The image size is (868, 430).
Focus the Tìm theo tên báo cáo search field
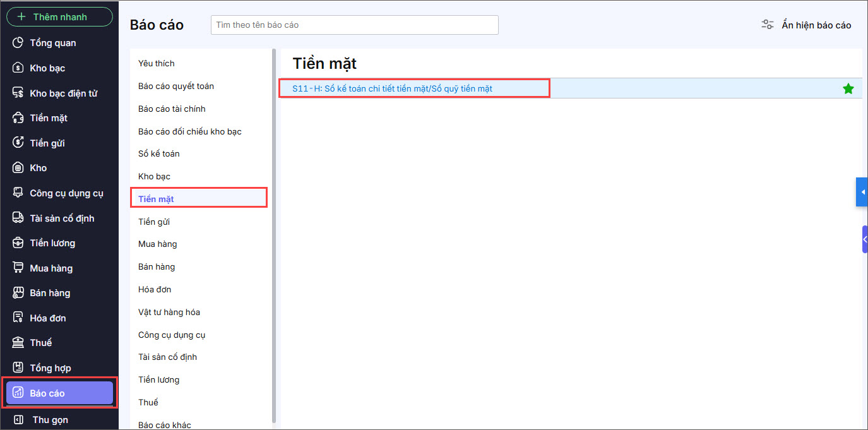354,25
